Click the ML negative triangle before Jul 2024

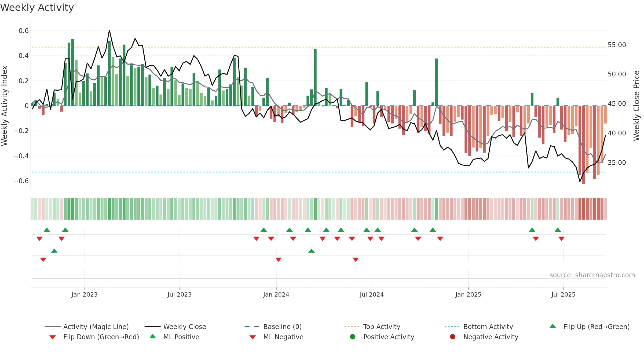click(356, 260)
